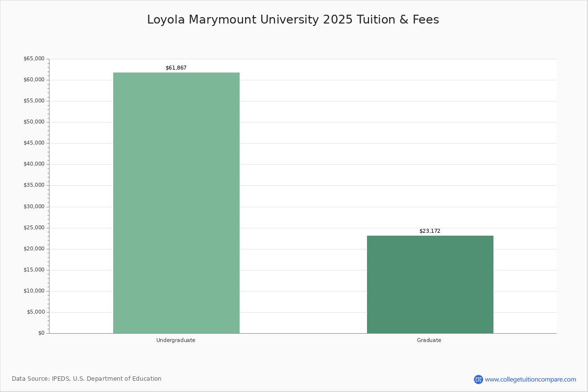Viewport: 588px width, 392px height.
Task: Click the x-axis baseline of the chart
Action: 303,332
